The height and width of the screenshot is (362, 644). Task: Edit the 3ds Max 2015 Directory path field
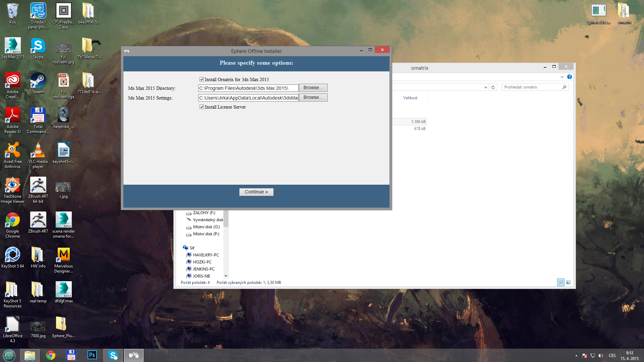248,88
